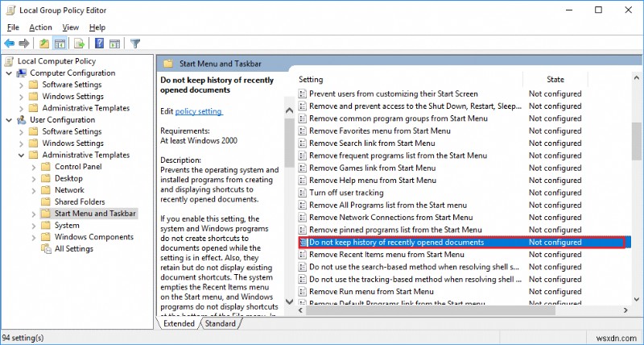Click the Export List toolbar icon

79,44
